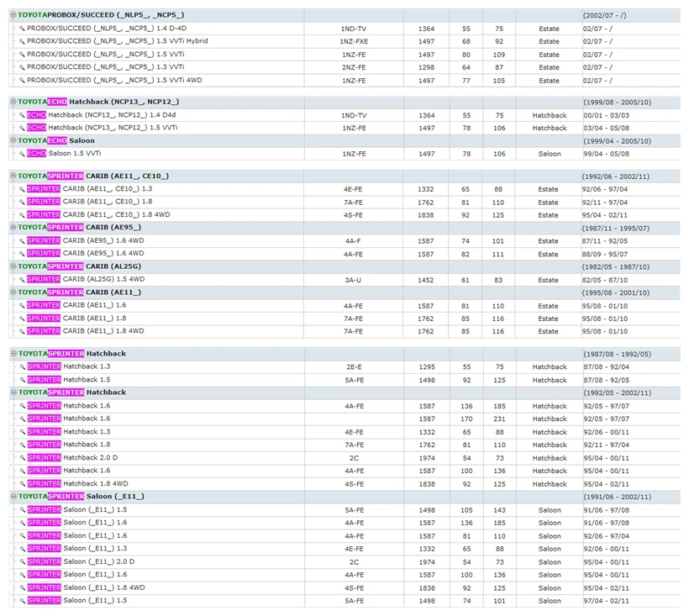689x616 pixels.
Task: Open magnifier icon for SPRINTER Saloon (_E11_) 2.0 D
Action: [22, 561]
